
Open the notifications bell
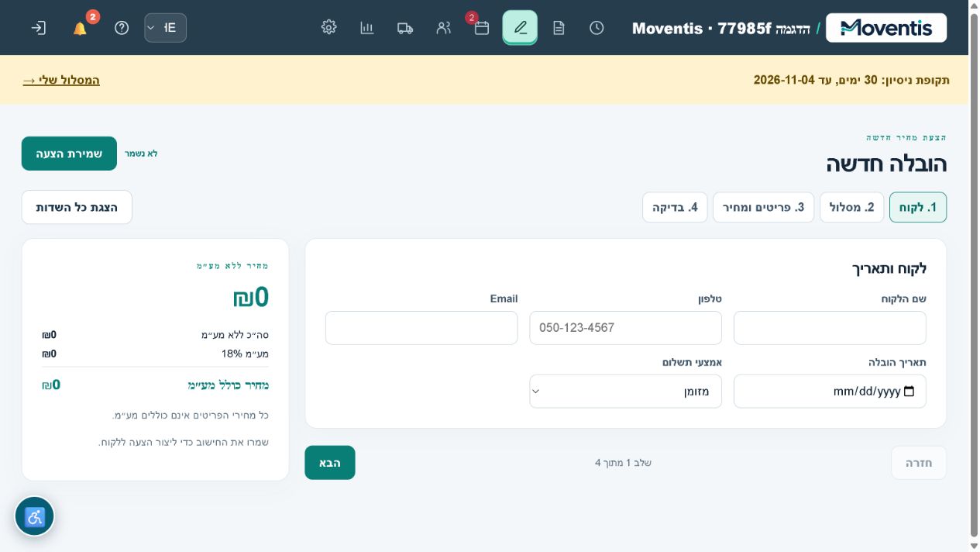(80, 28)
